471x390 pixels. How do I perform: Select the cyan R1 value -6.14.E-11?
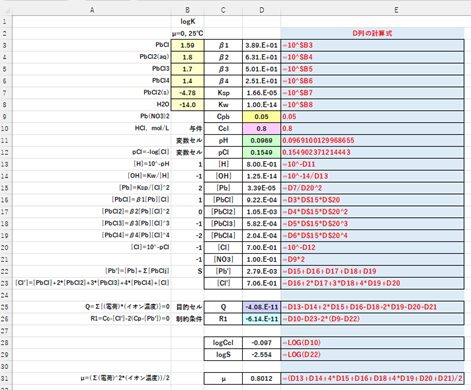click(261, 319)
